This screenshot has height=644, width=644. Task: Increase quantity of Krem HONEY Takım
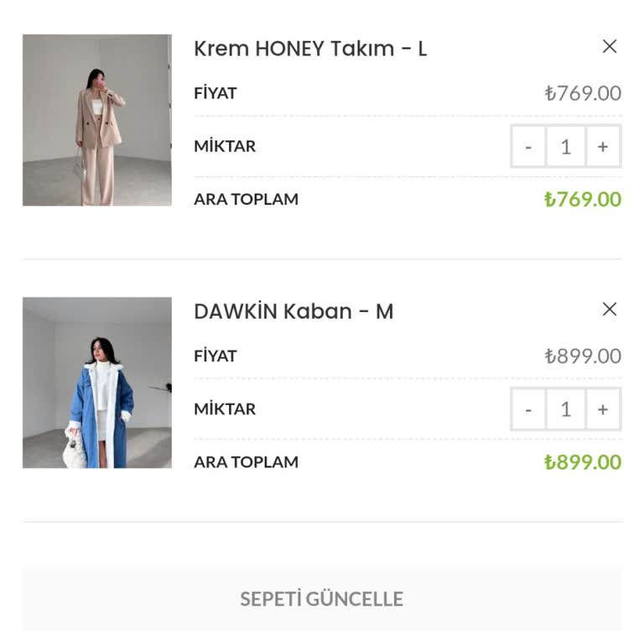tap(603, 147)
